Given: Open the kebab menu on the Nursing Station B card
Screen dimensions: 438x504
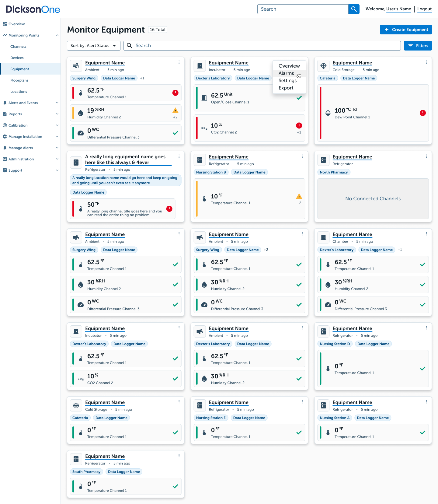Looking at the screenshot, I should [x=303, y=156].
